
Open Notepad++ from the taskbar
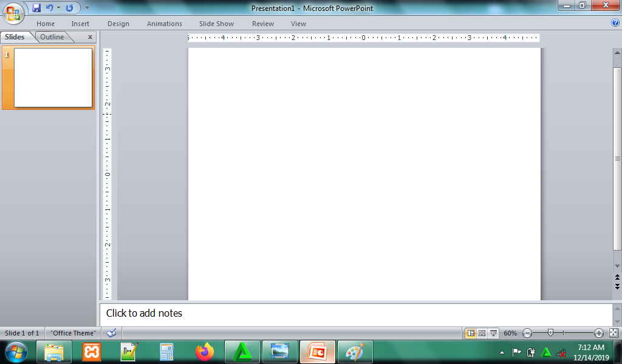point(129,352)
